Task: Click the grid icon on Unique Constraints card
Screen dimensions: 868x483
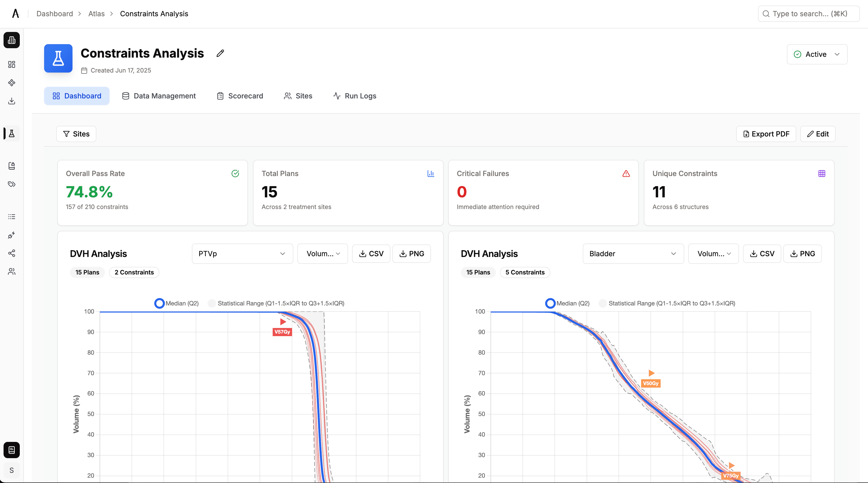Action: (822, 174)
